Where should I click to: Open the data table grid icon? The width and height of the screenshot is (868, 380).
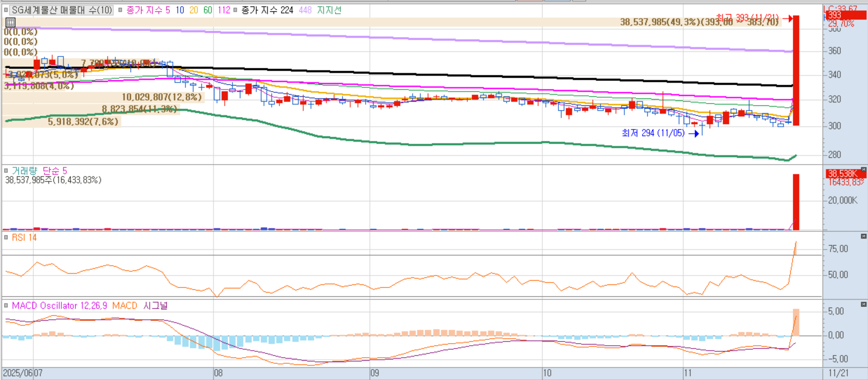[x=10, y=22]
